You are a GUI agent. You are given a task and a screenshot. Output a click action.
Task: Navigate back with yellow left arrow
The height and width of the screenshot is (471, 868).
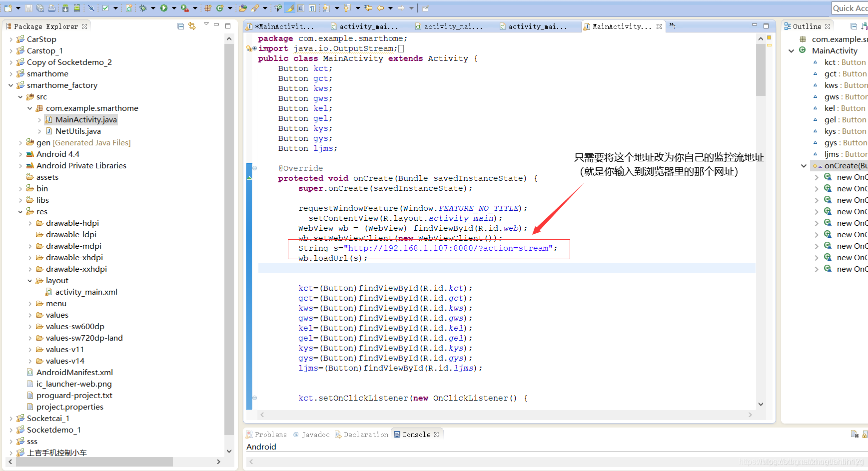tap(380, 8)
